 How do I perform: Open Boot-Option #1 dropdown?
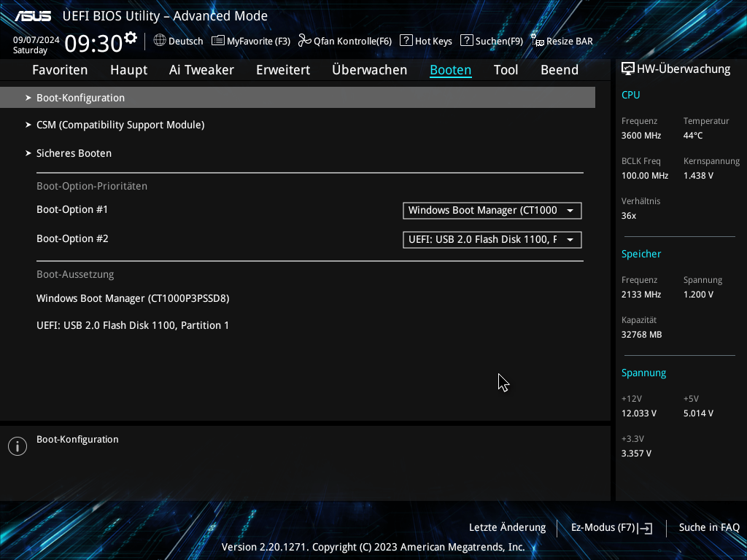click(492, 211)
